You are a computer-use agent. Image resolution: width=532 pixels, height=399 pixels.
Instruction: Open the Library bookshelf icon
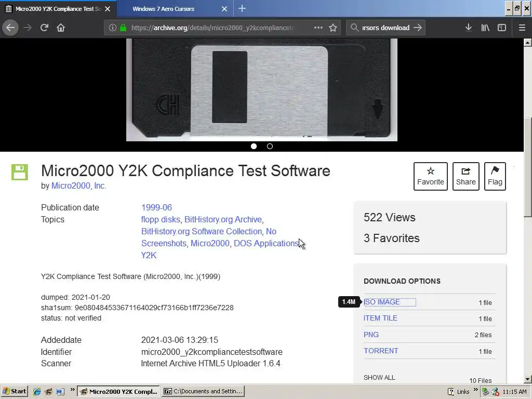[x=485, y=28]
